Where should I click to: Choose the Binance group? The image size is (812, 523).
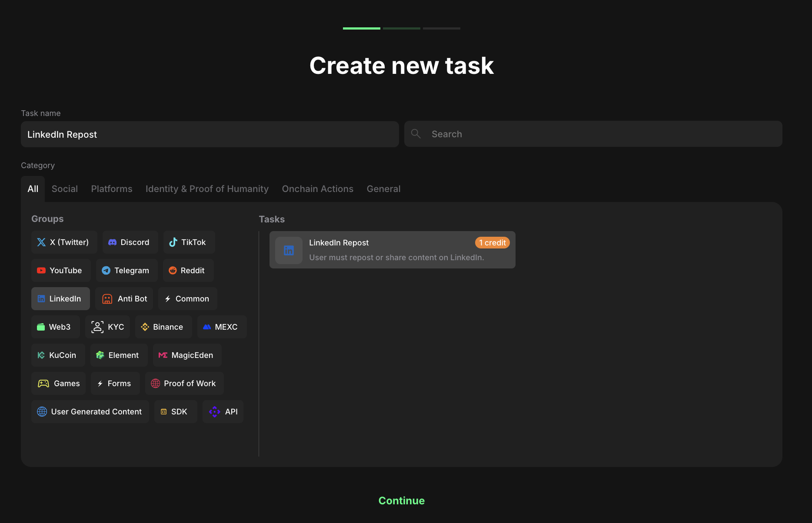tap(163, 327)
